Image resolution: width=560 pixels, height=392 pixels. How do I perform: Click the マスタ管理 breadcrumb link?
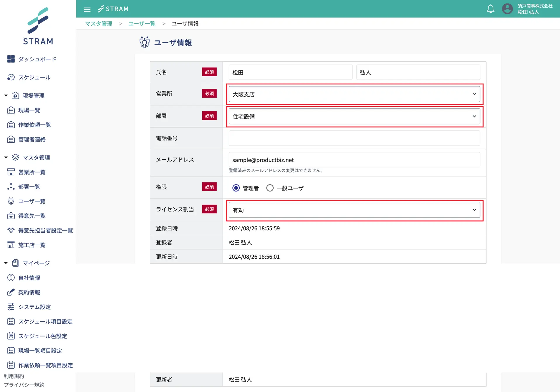tap(98, 24)
